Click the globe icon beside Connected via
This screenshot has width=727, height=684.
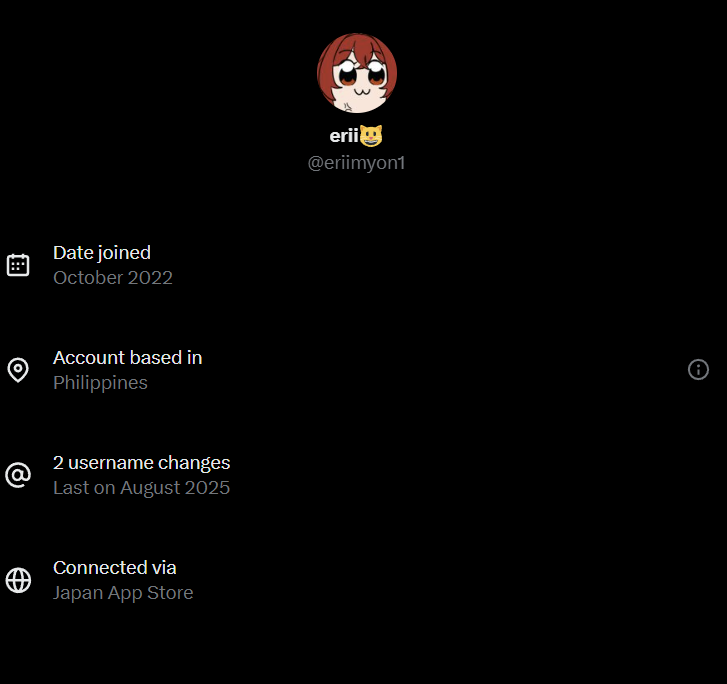pyautogui.click(x=18, y=580)
